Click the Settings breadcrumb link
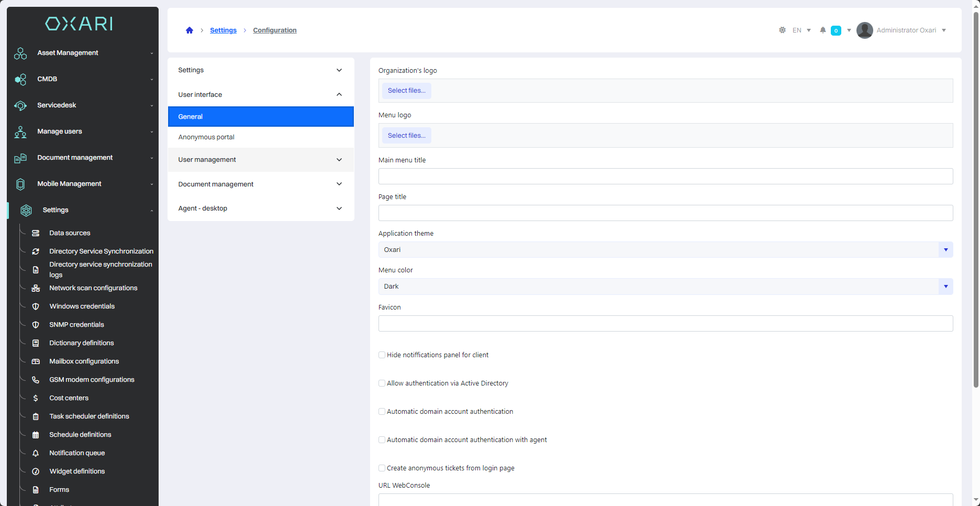 coord(223,30)
